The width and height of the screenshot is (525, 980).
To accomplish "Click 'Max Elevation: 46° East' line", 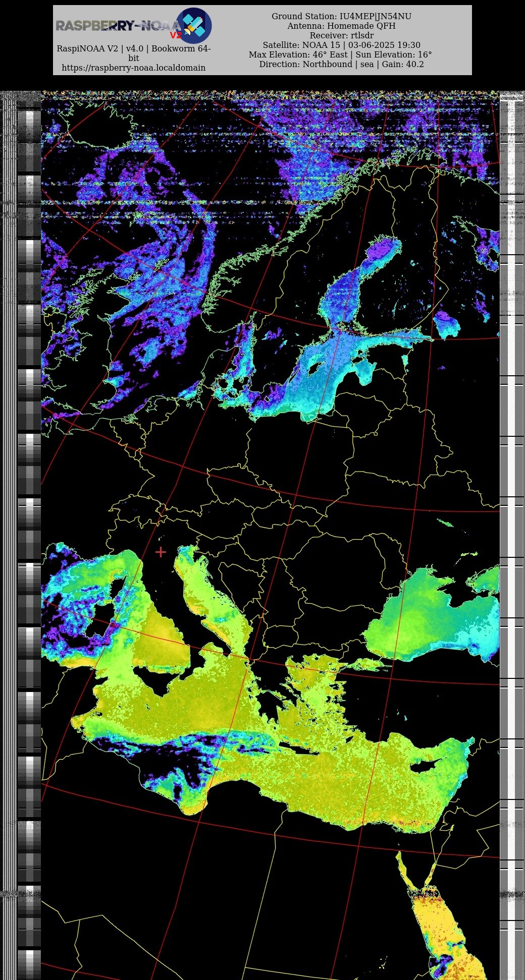I will [298, 54].
